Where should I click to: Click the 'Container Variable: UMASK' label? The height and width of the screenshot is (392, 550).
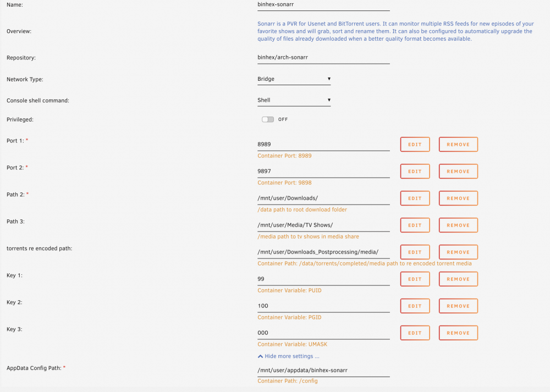[292, 344]
